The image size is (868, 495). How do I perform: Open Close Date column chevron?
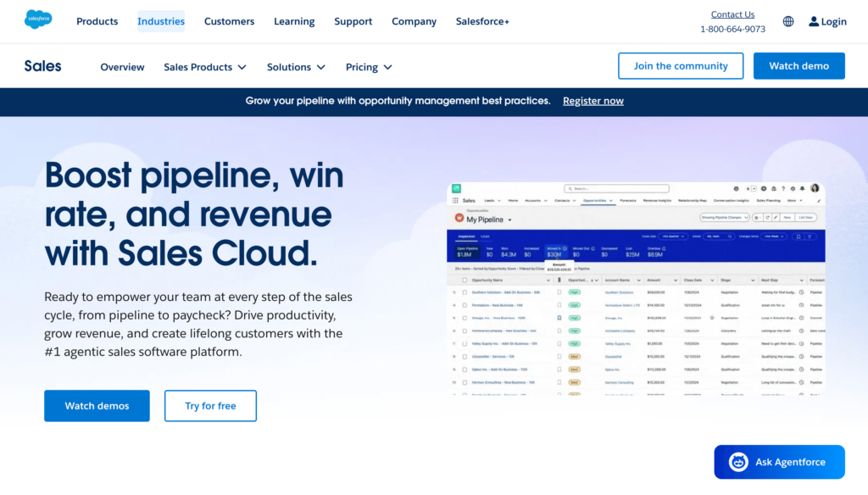pyautogui.click(x=712, y=281)
